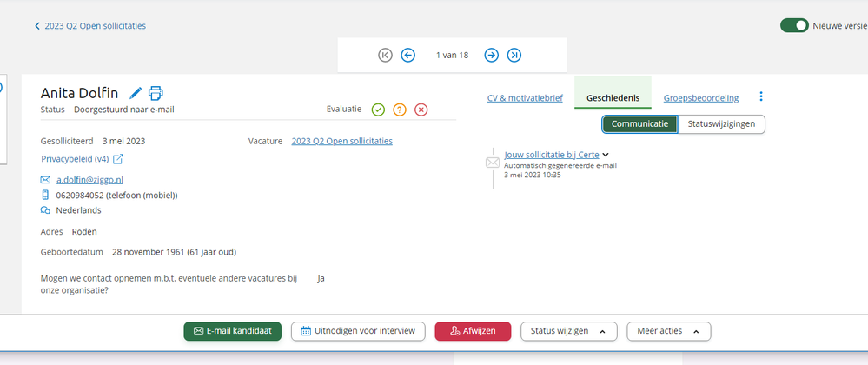Open Privacybeleid external link icon
Viewport: 868px width, 365px height.
point(118,159)
